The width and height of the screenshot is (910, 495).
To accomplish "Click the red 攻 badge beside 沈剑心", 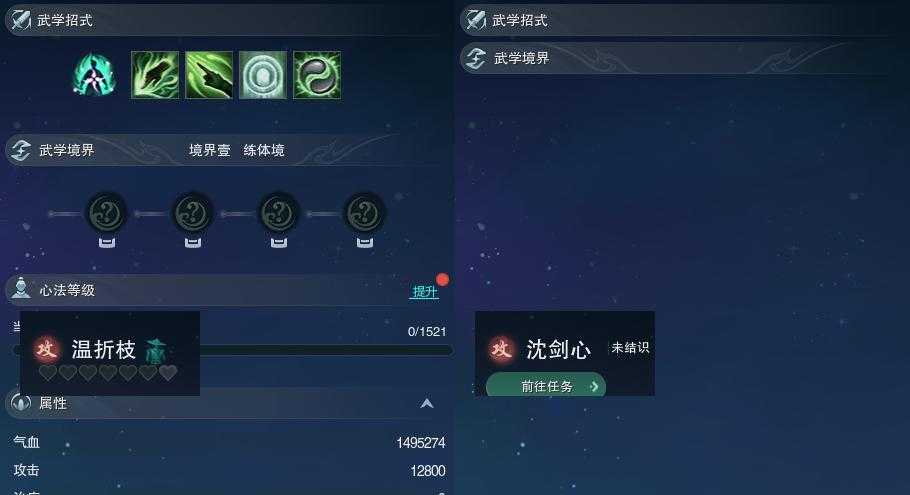I will (501, 349).
